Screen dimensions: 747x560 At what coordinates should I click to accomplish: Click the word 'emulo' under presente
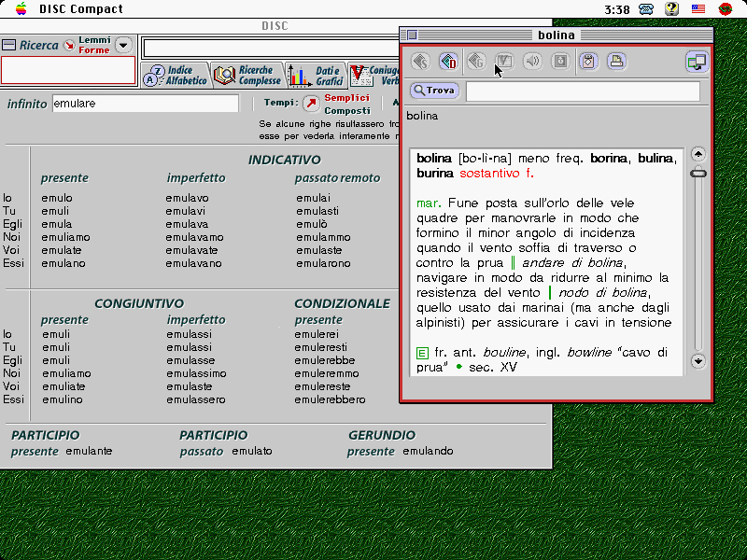coord(57,198)
